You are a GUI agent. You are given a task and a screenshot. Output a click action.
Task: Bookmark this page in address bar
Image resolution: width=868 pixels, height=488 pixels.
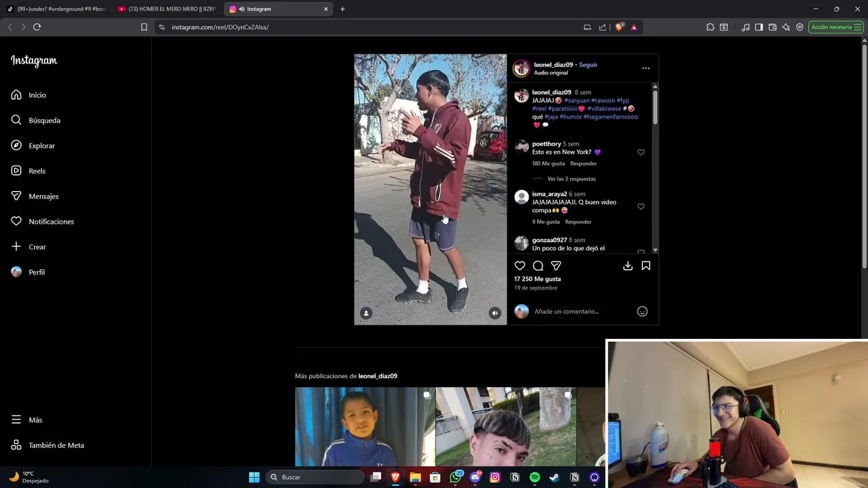click(144, 27)
